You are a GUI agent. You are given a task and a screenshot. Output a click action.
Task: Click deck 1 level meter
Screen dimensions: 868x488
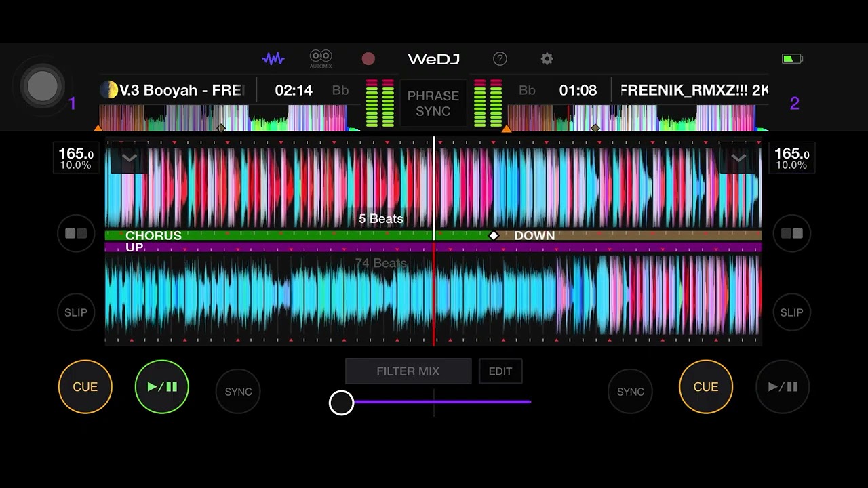click(x=380, y=103)
